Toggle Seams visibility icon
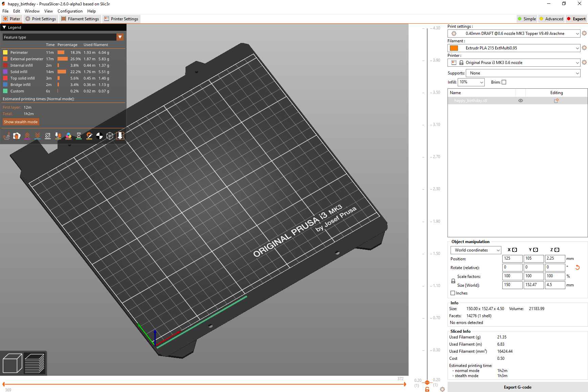Viewport: 588px width, 392px height. [48, 136]
